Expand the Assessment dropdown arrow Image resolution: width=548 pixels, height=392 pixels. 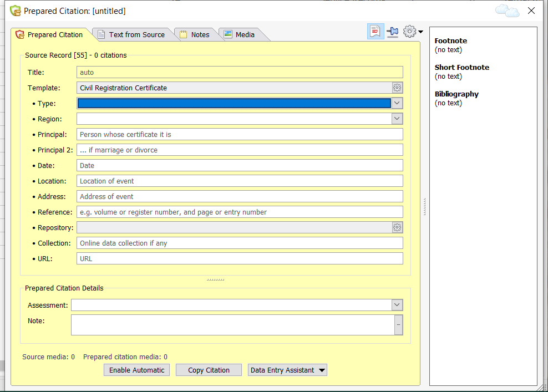(x=397, y=304)
